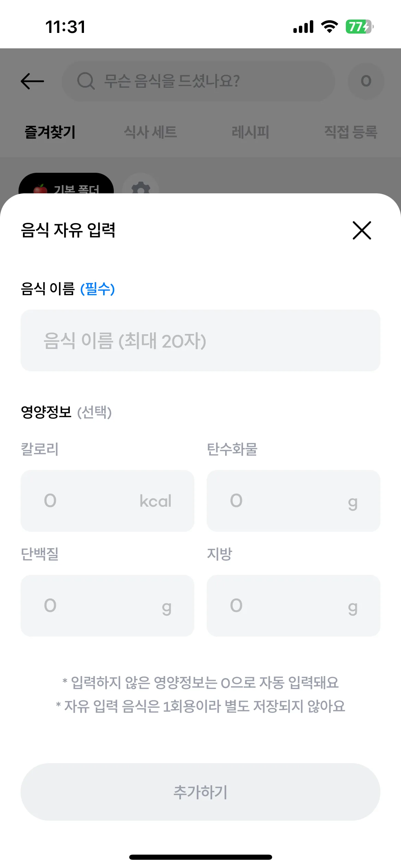Switch to the 식사 세트 tab
The width and height of the screenshot is (401, 868).
point(150,132)
